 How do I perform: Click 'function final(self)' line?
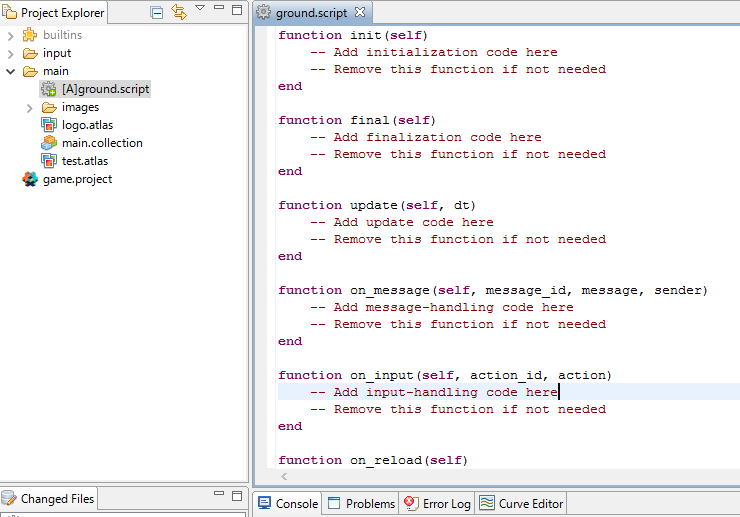357,120
